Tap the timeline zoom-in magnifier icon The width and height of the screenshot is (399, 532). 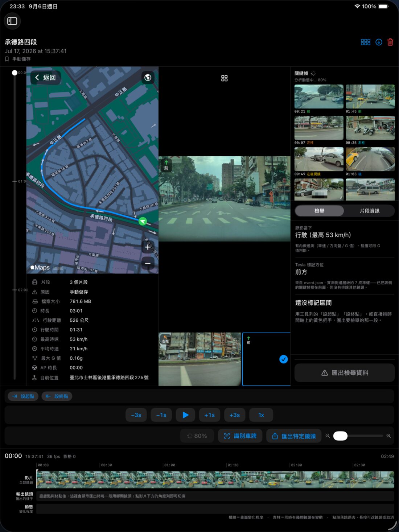coord(388,436)
